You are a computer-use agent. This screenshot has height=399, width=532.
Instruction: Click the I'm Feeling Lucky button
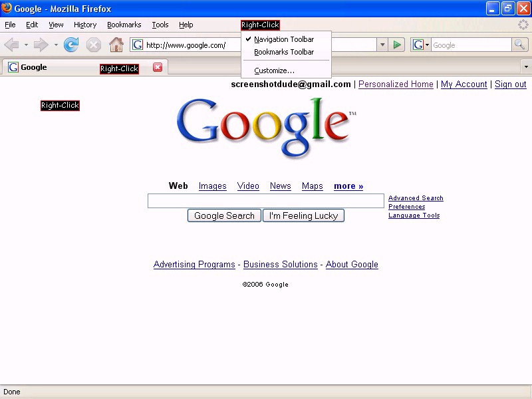tap(304, 215)
